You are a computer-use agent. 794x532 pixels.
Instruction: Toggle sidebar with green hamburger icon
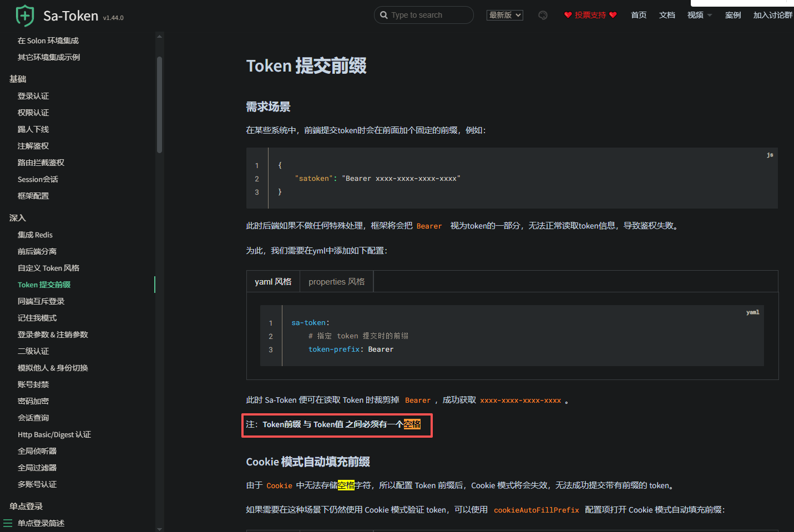(x=8, y=523)
